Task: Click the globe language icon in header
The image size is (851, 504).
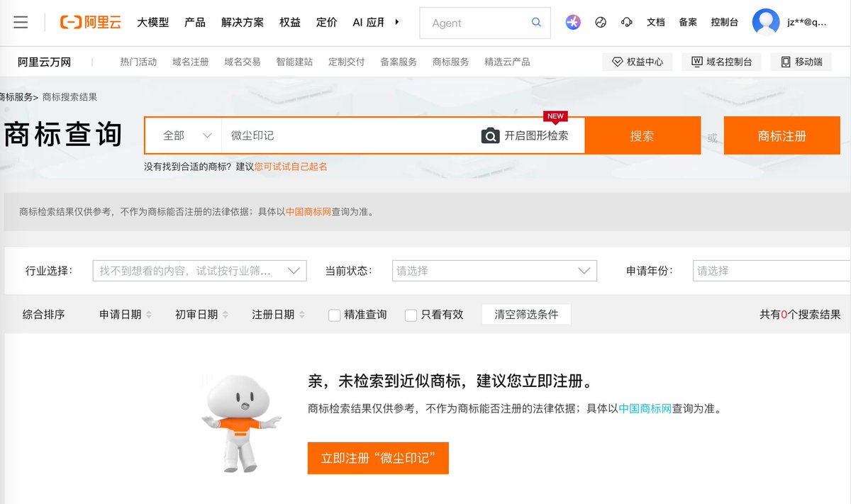Action: pyautogui.click(x=601, y=23)
